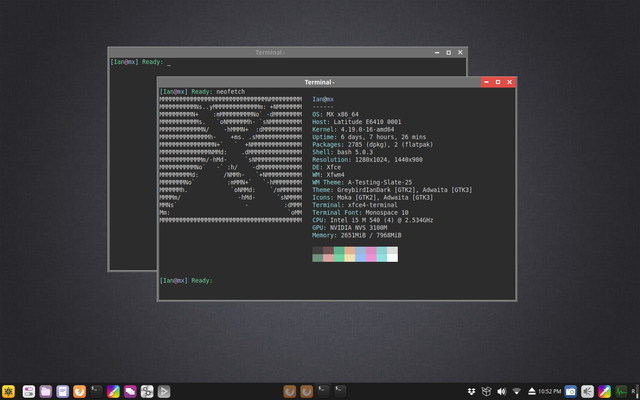Click the typed "neofetch" command text
640x400 pixels.
coord(231,92)
